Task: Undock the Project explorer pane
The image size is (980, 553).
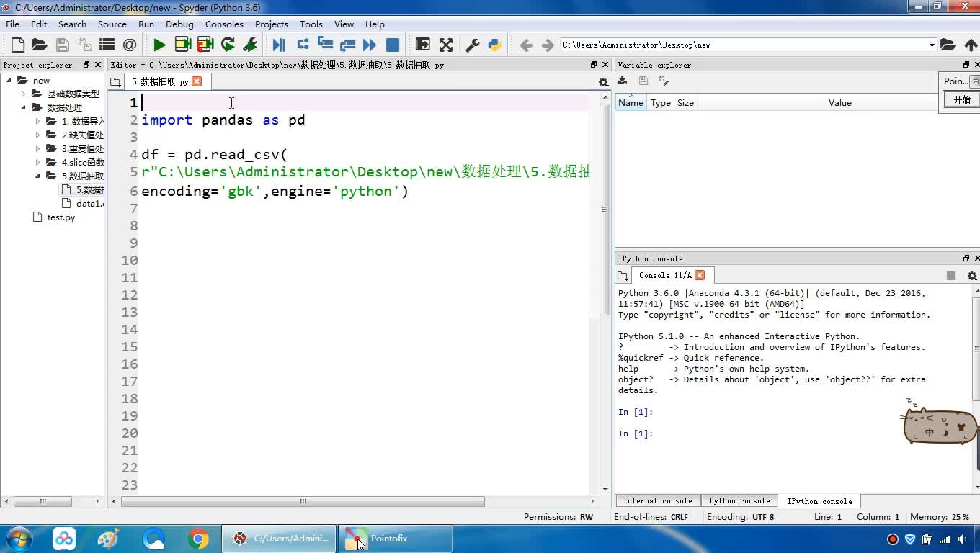Action: point(86,65)
